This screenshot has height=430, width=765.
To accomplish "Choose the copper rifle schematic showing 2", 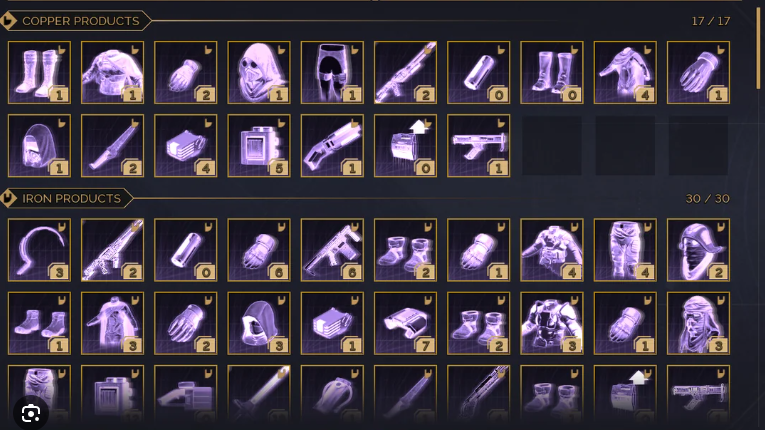I will 405,72.
